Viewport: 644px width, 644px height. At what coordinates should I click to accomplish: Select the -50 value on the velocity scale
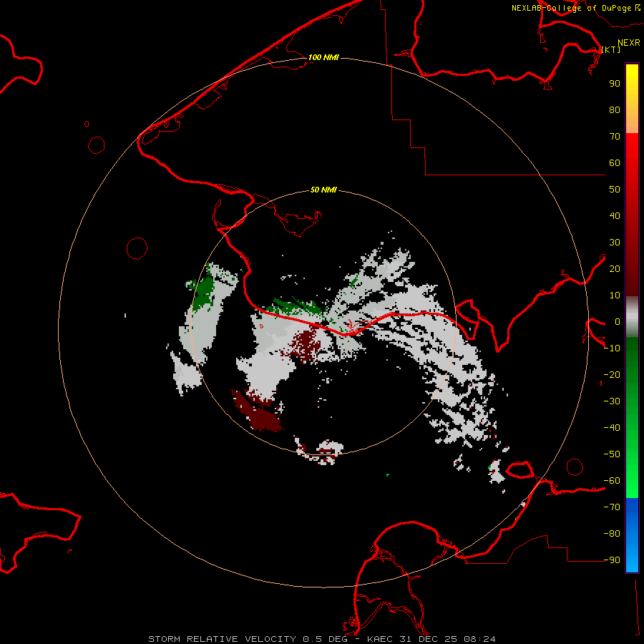(x=612, y=454)
